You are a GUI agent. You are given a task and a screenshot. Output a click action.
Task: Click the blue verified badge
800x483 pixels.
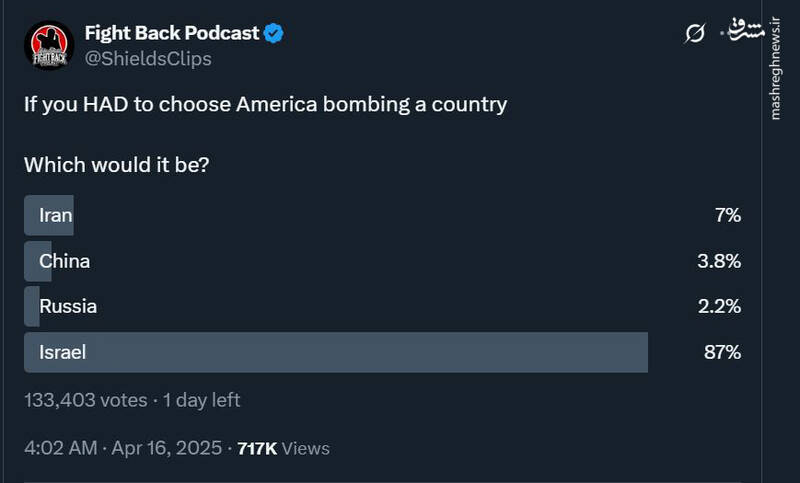(x=274, y=33)
